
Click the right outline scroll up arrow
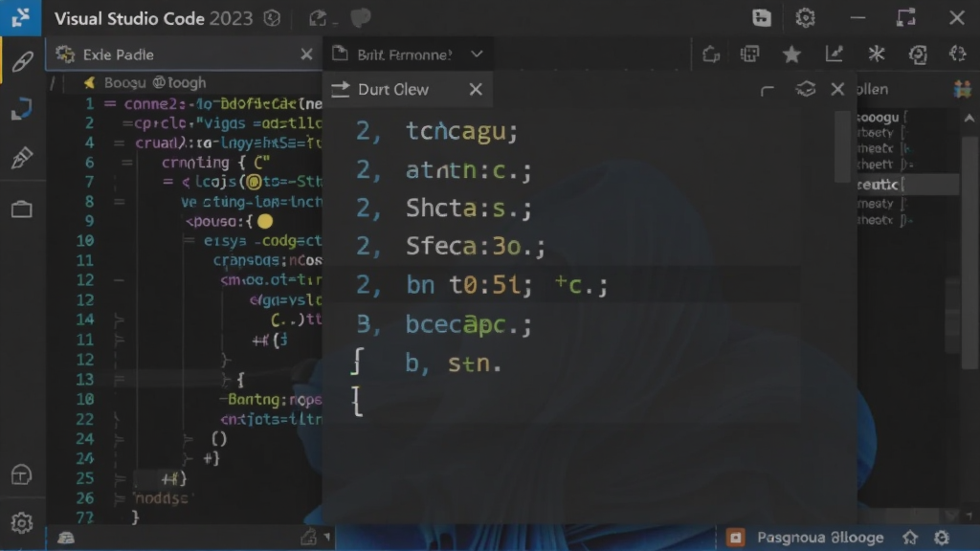969,118
